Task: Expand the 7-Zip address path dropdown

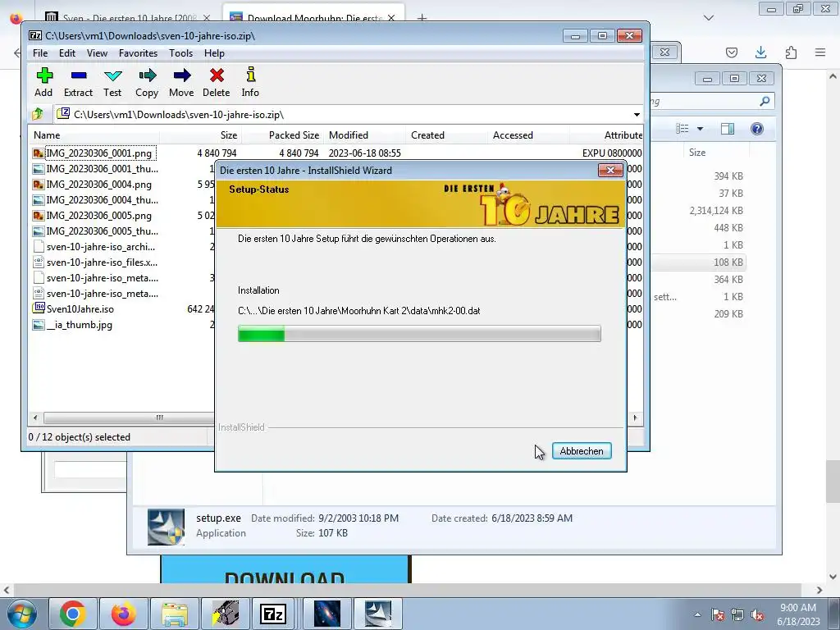Action: tap(637, 115)
